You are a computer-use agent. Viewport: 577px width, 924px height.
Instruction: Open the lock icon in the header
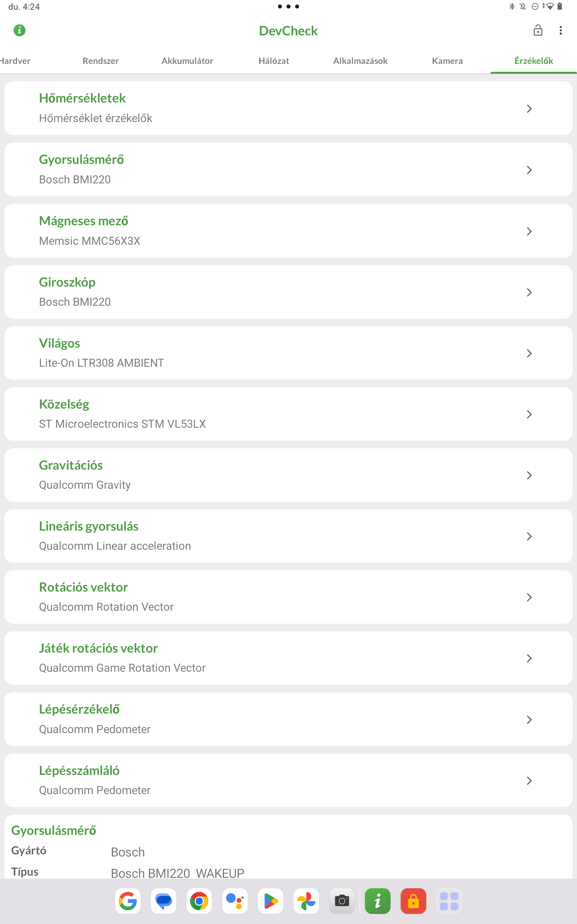(x=538, y=30)
